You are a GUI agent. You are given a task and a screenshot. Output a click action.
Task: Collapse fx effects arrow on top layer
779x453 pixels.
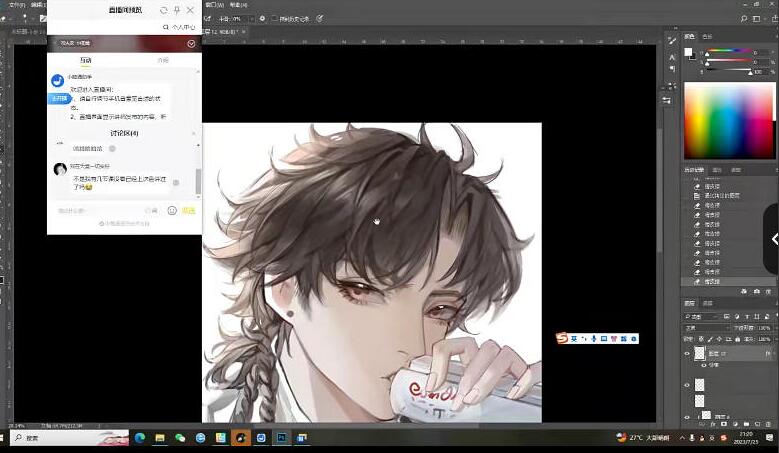pos(774,353)
